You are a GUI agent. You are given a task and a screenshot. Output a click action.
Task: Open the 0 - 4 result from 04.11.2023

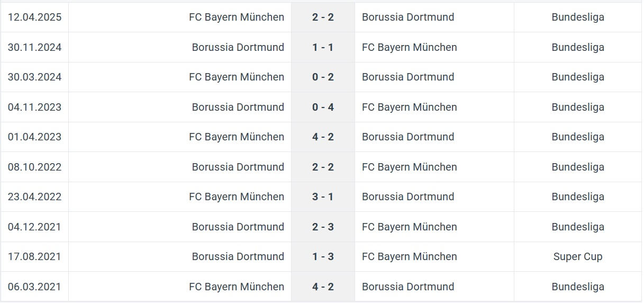tap(323, 107)
